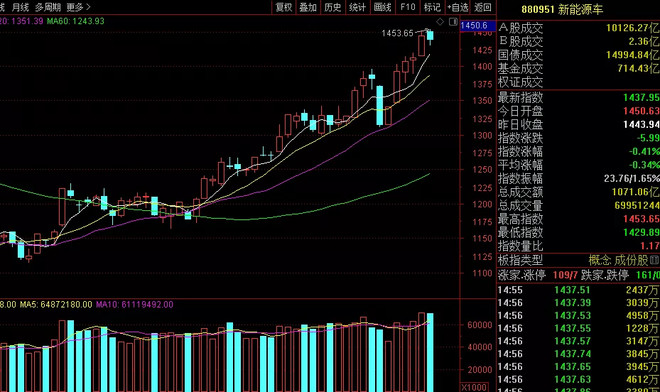660x392 pixels.
Task: Click the diamond icon above the chart
Action: click(x=440, y=21)
